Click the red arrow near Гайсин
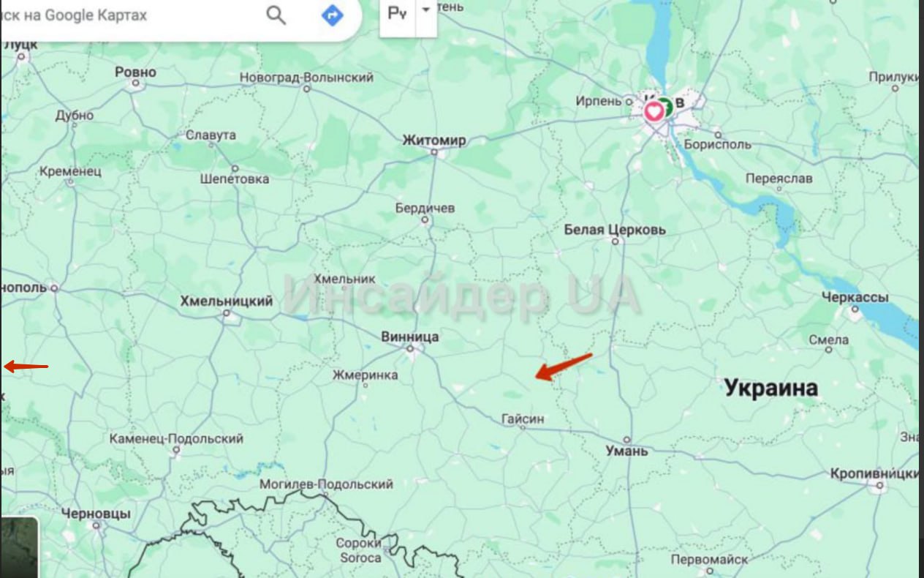The width and height of the screenshot is (924, 578). point(564,367)
